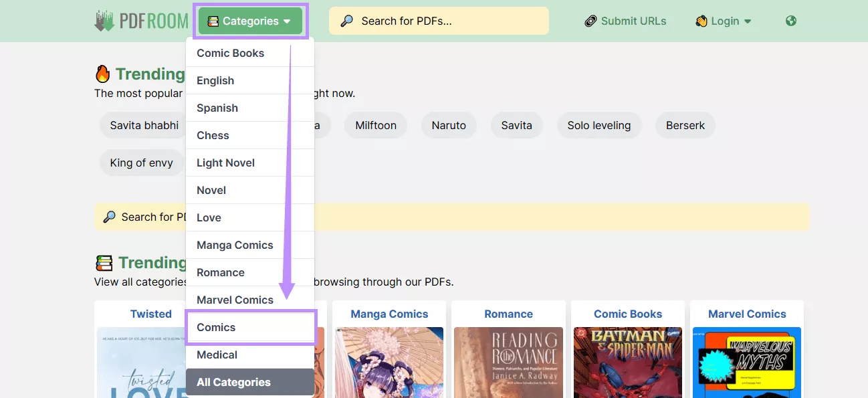Open the Twisted category link
This screenshot has height=398, width=868.
point(151,314)
